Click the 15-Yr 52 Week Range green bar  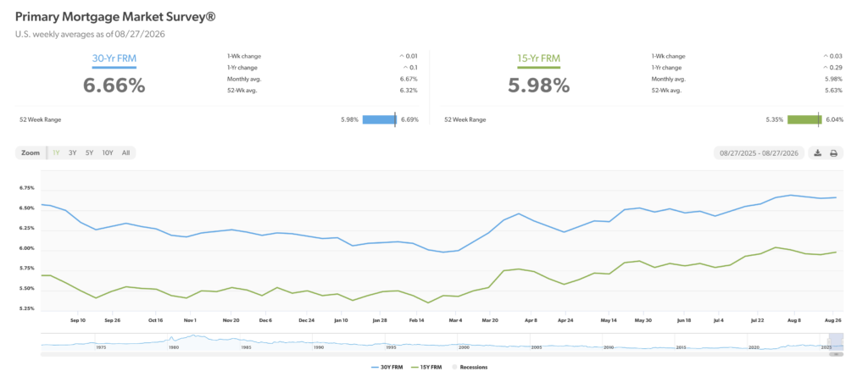click(804, 119)
